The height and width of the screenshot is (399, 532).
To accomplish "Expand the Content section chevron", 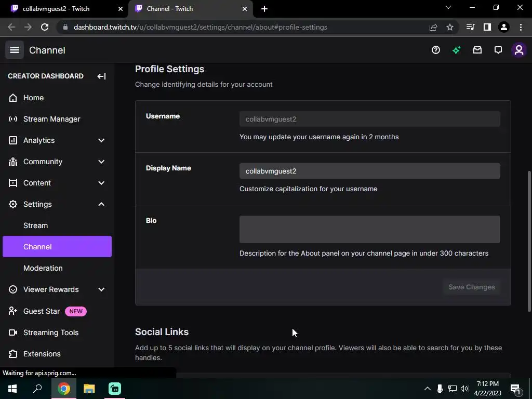I will 101,183.
